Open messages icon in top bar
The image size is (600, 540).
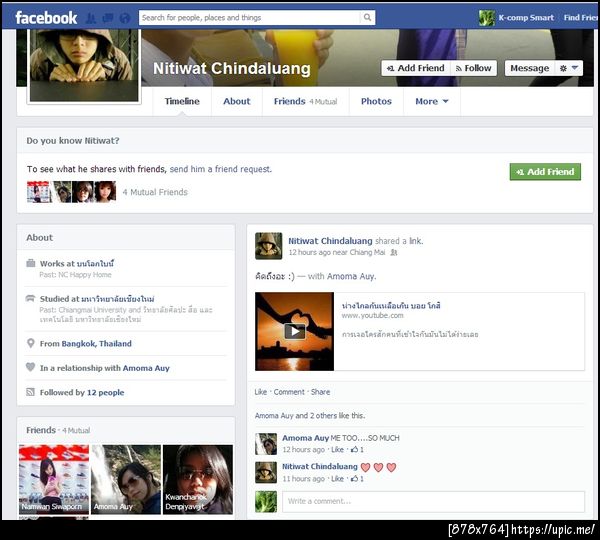coord(108,18)
